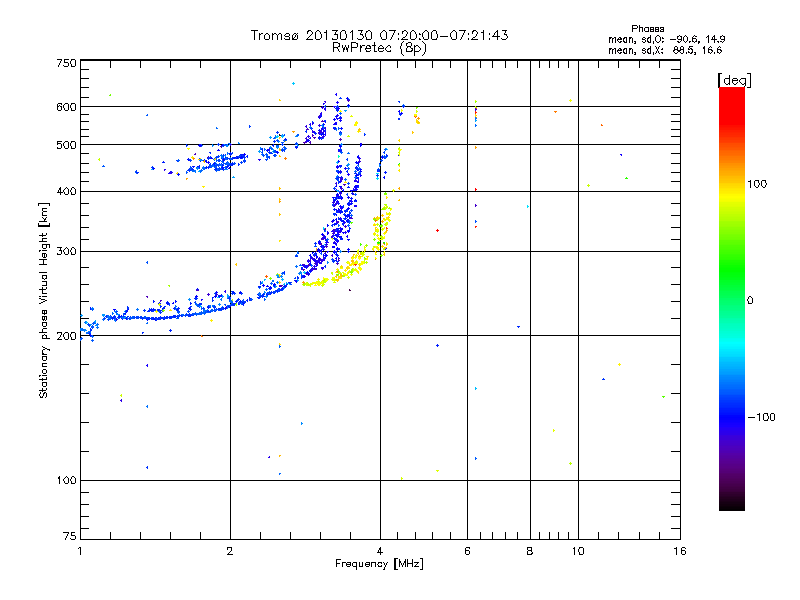800x600 pixels.
Task: Click the -100 colorbar tick label
Action: pos(762,417)
